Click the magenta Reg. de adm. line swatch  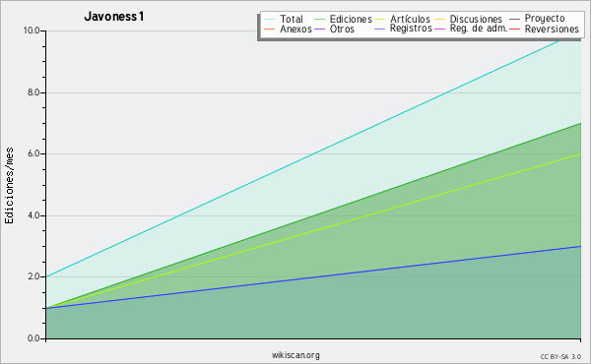[440, 29]
